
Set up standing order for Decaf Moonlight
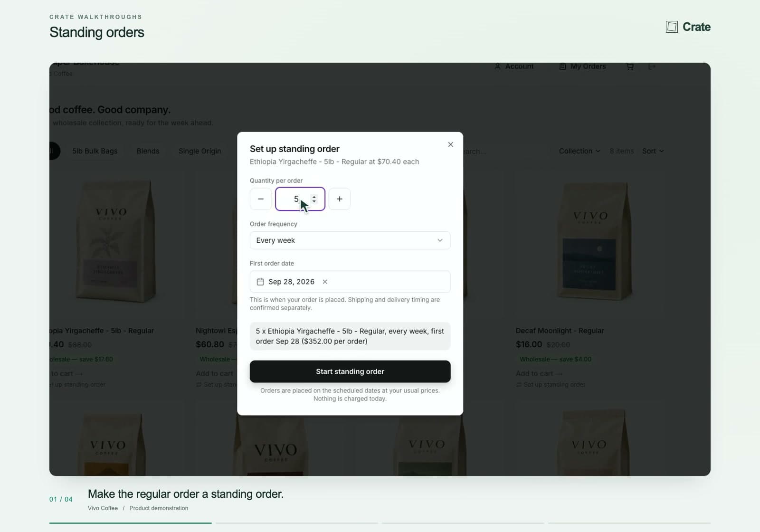pos(551,385)
